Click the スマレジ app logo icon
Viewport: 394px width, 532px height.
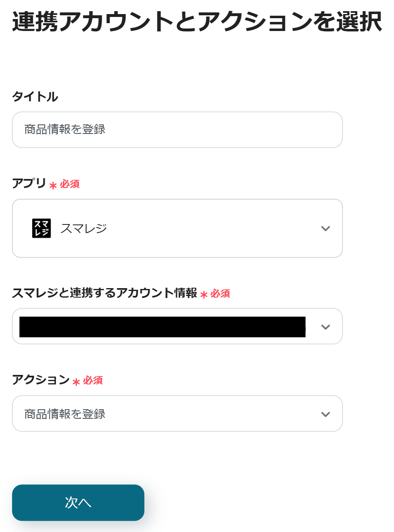pyautogui.click(x=41, y=228)
